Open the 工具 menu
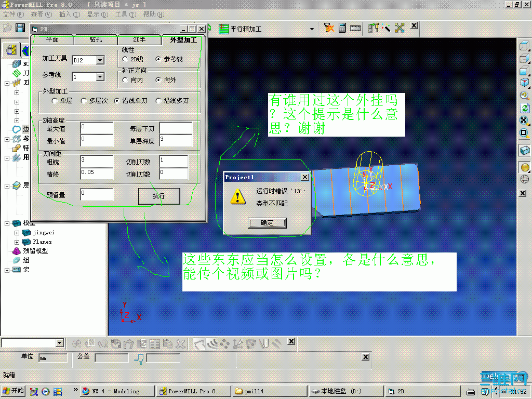Screen dimensions: 532x399 pos(125,15)
